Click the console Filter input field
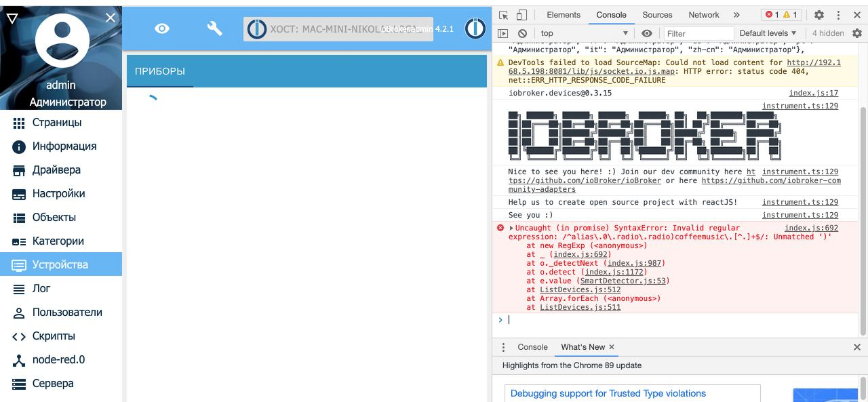Image resolution: width=868 pixels, height=402 pixels. pos(698,33)
